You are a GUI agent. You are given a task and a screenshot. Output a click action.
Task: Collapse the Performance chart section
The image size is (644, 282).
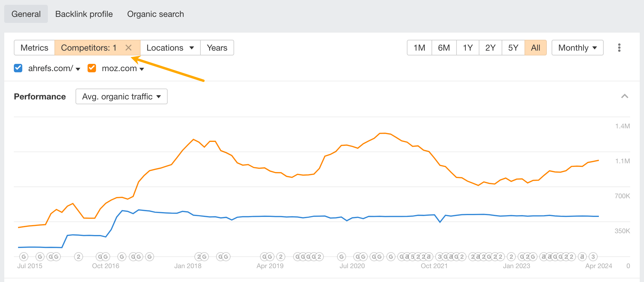tap(625, 96)
